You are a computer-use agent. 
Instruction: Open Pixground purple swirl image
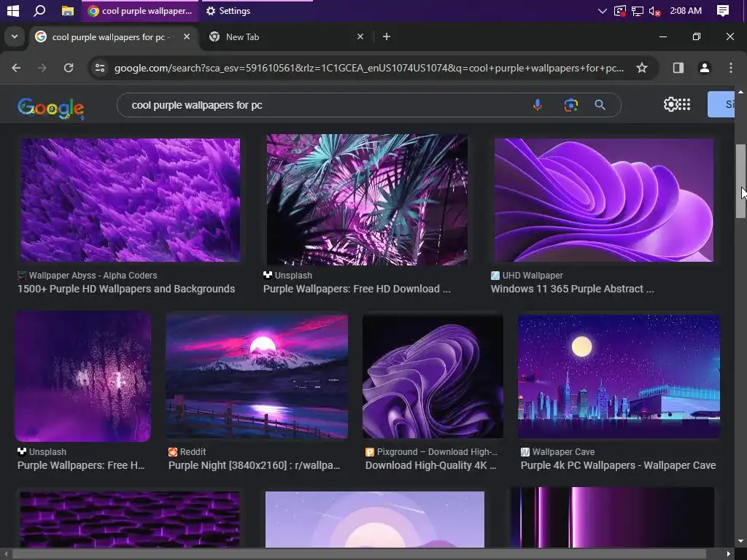point(433,376)
